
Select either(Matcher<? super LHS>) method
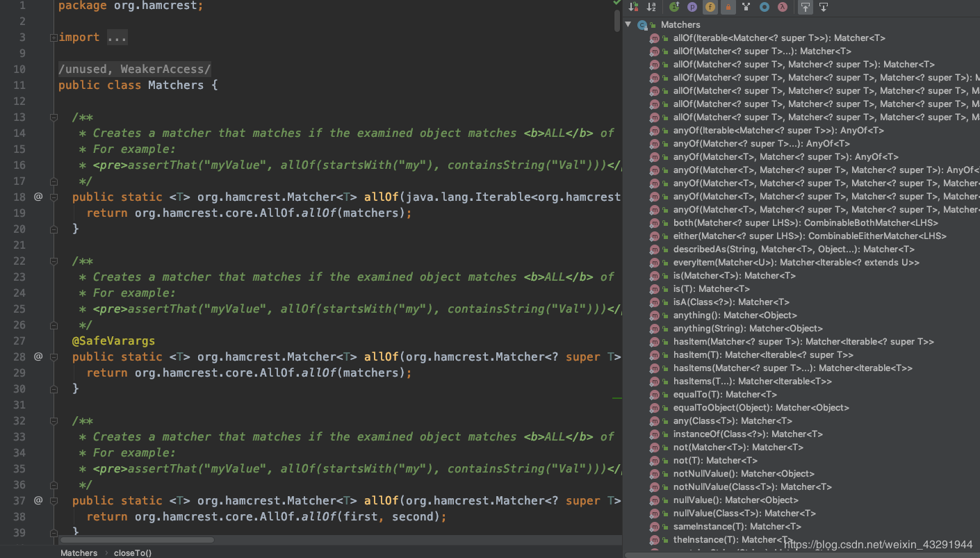pos(810,236)
